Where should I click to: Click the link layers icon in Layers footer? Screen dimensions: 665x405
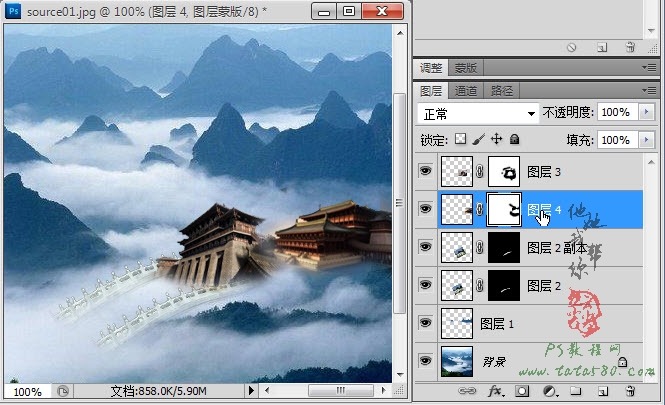click(467, 391)
